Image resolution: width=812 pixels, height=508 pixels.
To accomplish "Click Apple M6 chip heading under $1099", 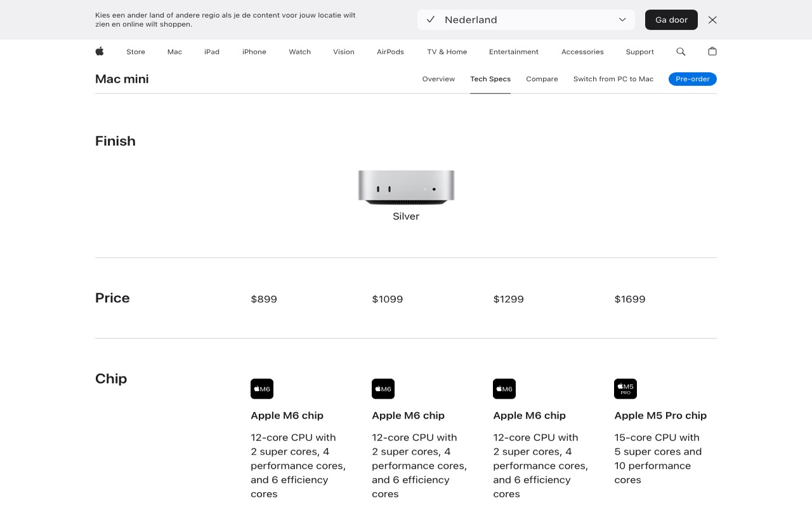I will [x=408, y=415].
